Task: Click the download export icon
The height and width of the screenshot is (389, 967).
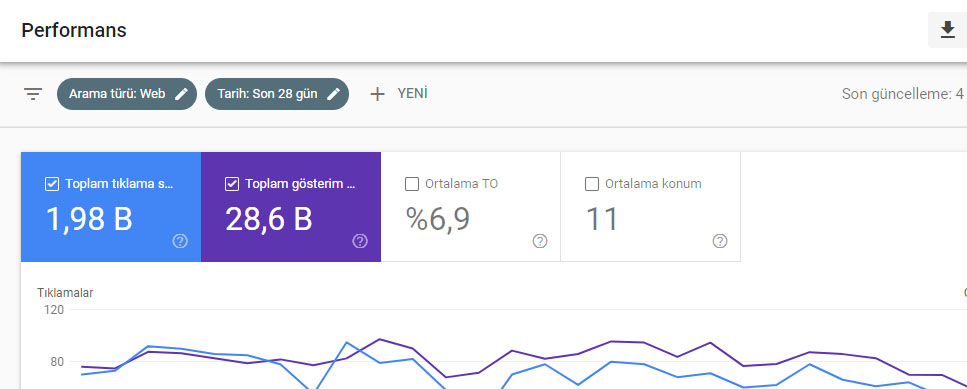Action: [947, 30]
